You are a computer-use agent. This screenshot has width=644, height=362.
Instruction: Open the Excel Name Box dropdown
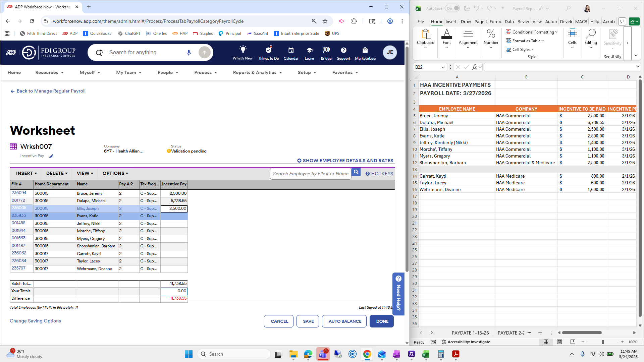click(x=443, y=67)
